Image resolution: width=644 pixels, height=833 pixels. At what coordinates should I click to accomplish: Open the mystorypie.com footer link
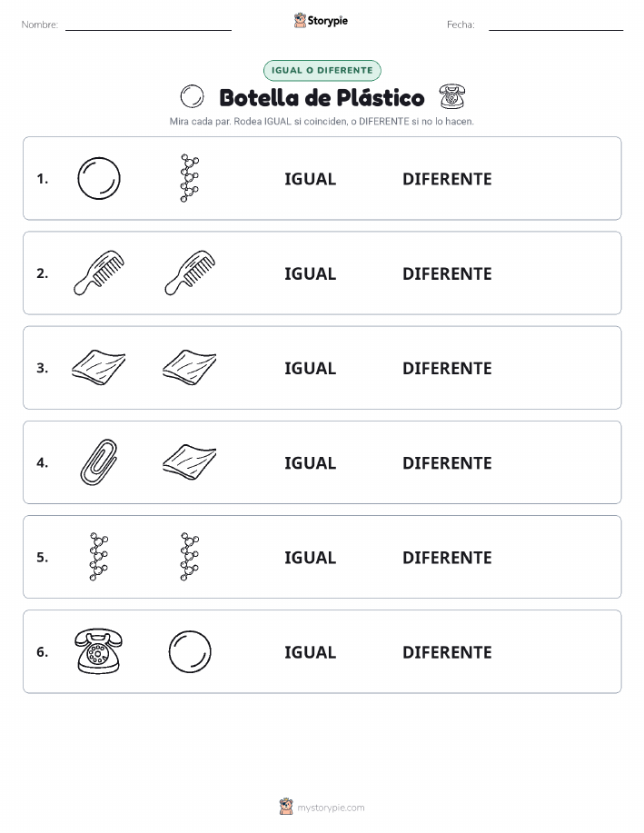(322, 807)
